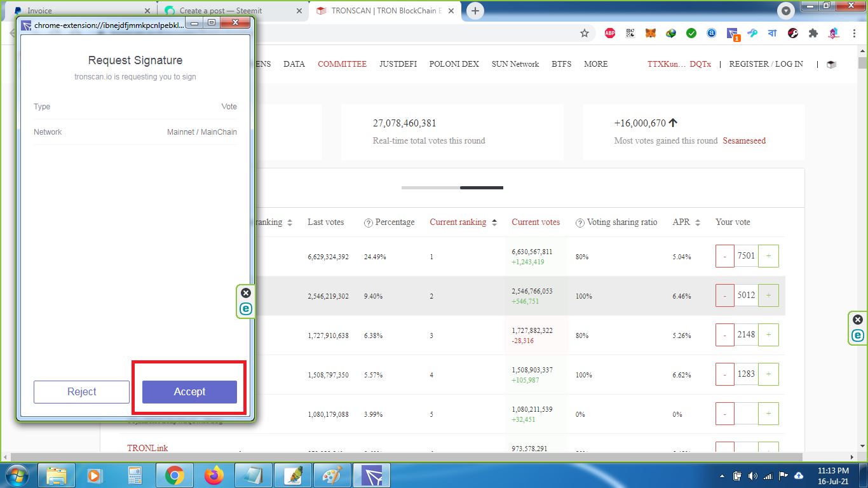Image resolution: width=868 pixels, height=488 pixels.
Task: Open Paint from the taskbar
Action: [332, 475]
